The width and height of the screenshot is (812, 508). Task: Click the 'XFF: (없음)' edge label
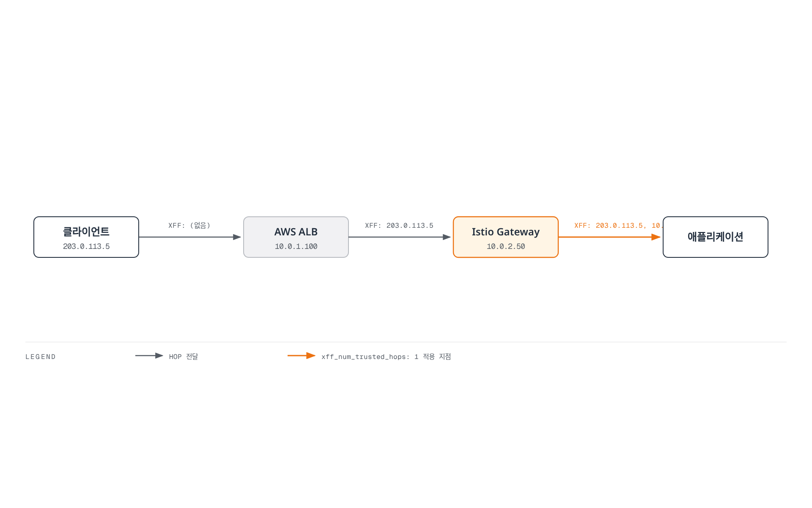click(x=189, y=225)
